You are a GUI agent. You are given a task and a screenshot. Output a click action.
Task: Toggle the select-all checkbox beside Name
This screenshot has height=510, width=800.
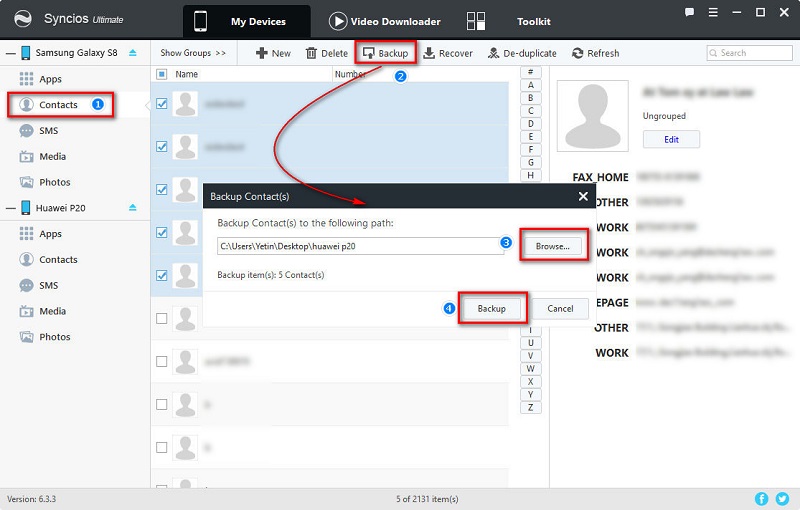coord(162,74)
